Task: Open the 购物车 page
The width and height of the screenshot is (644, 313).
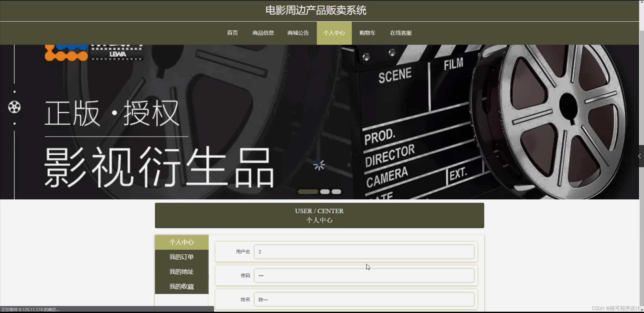Action: coord(367,33)
